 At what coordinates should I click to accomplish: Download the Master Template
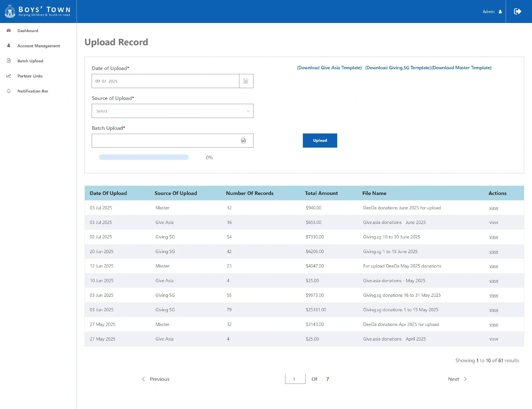tap(461, 68)
